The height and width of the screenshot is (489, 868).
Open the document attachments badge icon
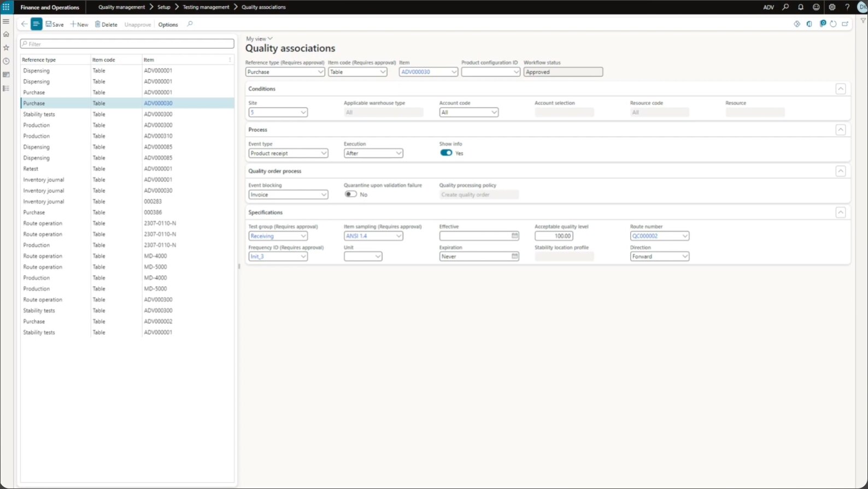coord(822,23)
